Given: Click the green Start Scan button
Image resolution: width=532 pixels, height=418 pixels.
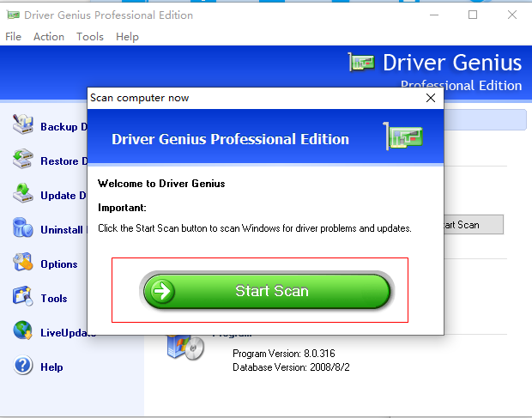Looking at the screenshot, I should point(267,291).
